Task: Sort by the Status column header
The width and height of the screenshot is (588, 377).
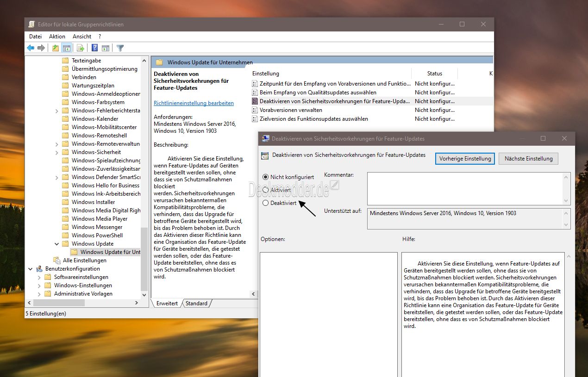Action: [435, 74]
